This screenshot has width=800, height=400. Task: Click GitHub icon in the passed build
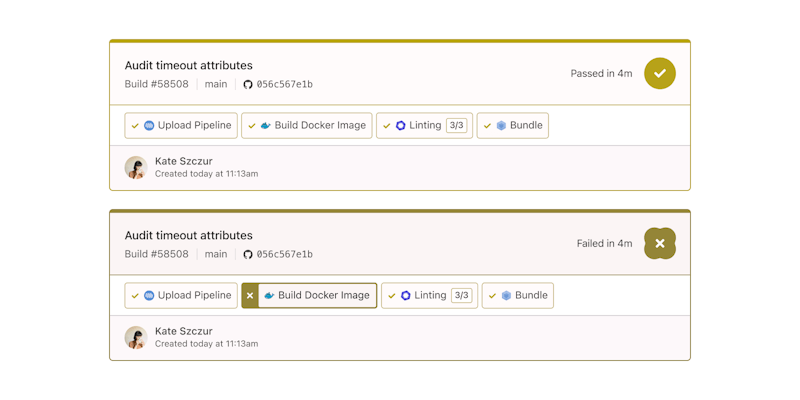[x=248, y=85]
